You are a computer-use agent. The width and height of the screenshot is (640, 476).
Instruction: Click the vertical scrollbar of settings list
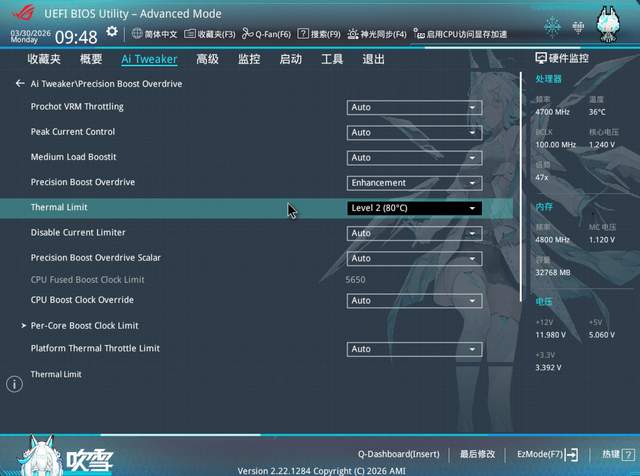pos(520,187)
